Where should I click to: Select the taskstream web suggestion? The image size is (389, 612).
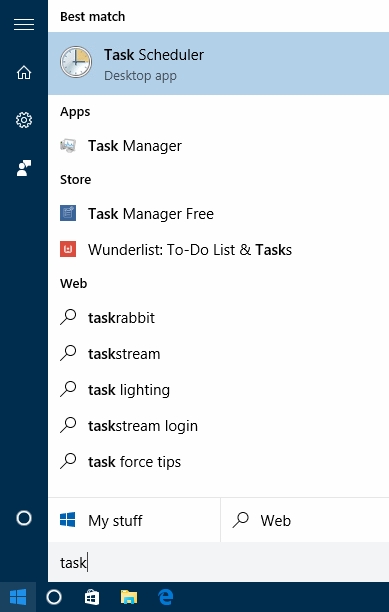pyautogui.click(x=218, y=354)
